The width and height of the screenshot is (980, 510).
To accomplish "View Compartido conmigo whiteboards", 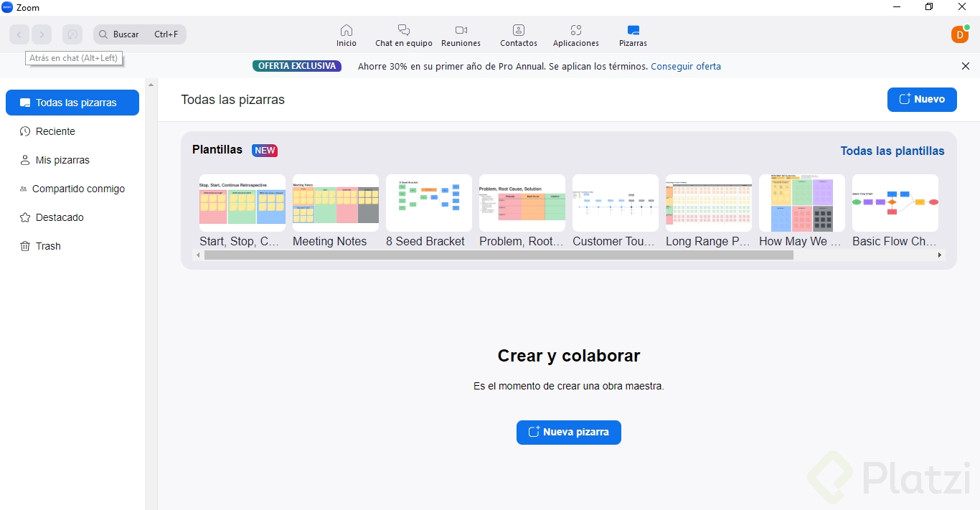I will [x=72, y=189].
